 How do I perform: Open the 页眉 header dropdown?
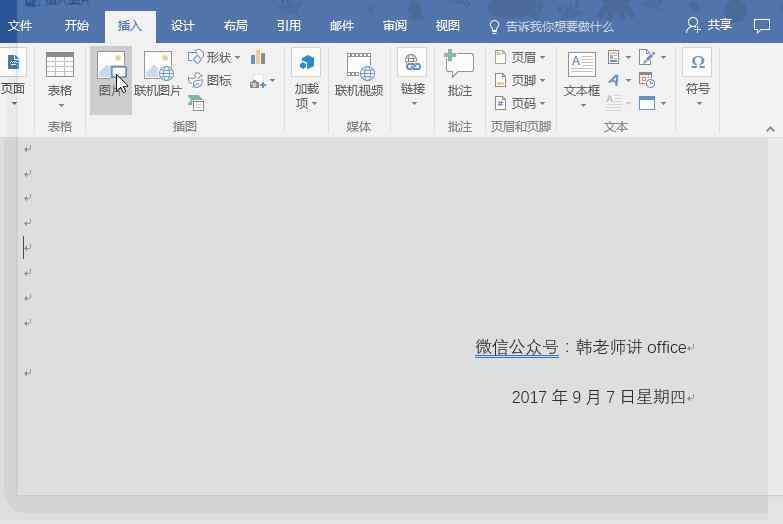click(519, 57)
